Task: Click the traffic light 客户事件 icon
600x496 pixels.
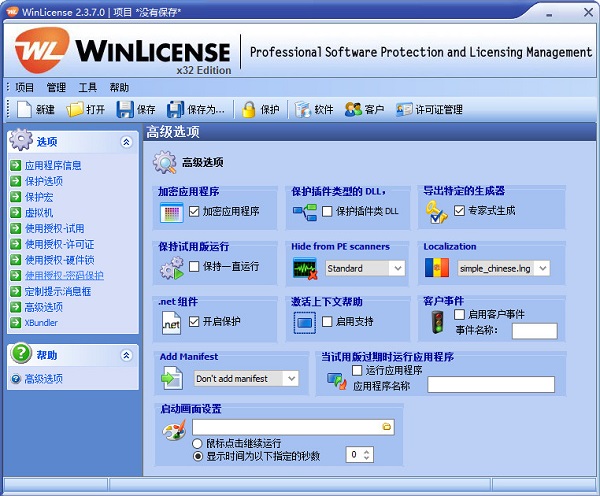Action: 437,322
